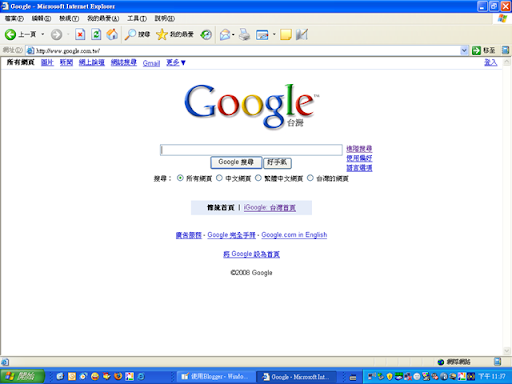Viewport: 512px width, 384px height.
Task: Click the Print icon in toolbar
Action: (x=245, y=34)
